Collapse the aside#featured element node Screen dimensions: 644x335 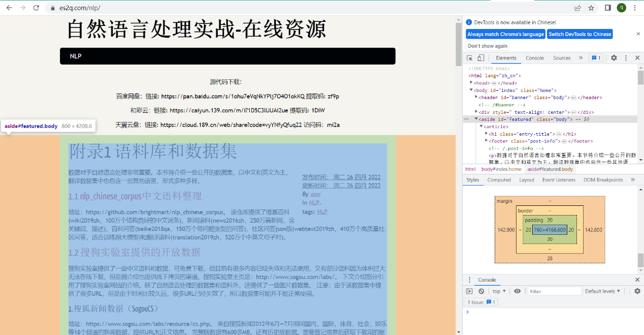[x=476, y=119]
